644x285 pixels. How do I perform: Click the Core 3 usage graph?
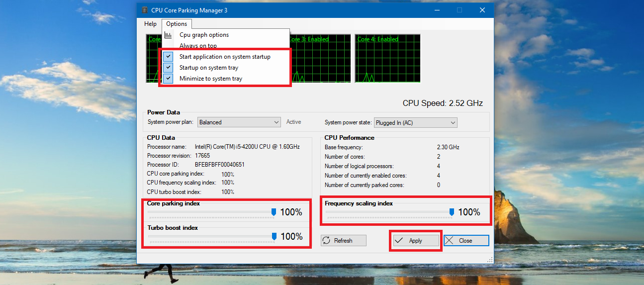tap(318, 59)
